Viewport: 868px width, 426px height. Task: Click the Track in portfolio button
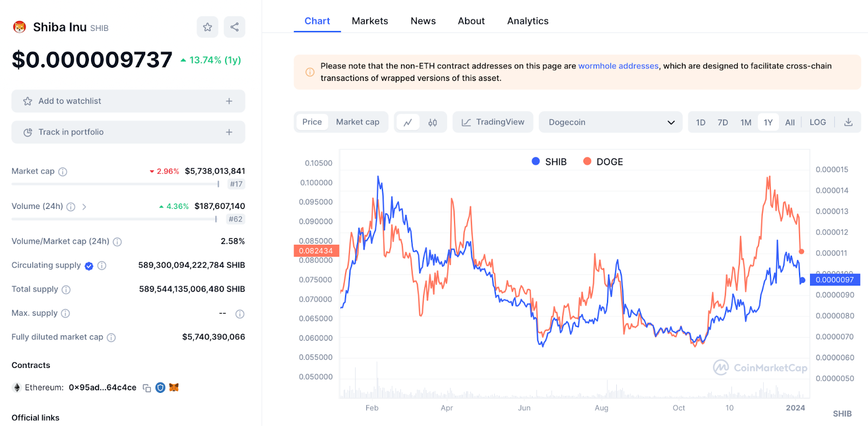coord(128,132)
